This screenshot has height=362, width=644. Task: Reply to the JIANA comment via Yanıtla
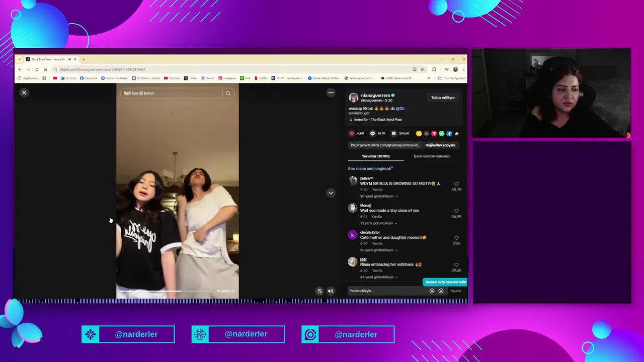tap(377, 190)
